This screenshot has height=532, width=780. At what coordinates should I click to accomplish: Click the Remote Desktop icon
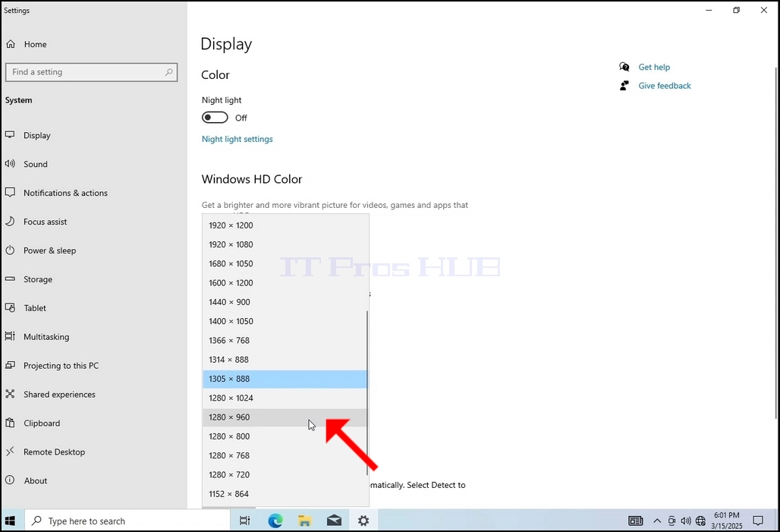pyautogui.click(x=10, y=452)
